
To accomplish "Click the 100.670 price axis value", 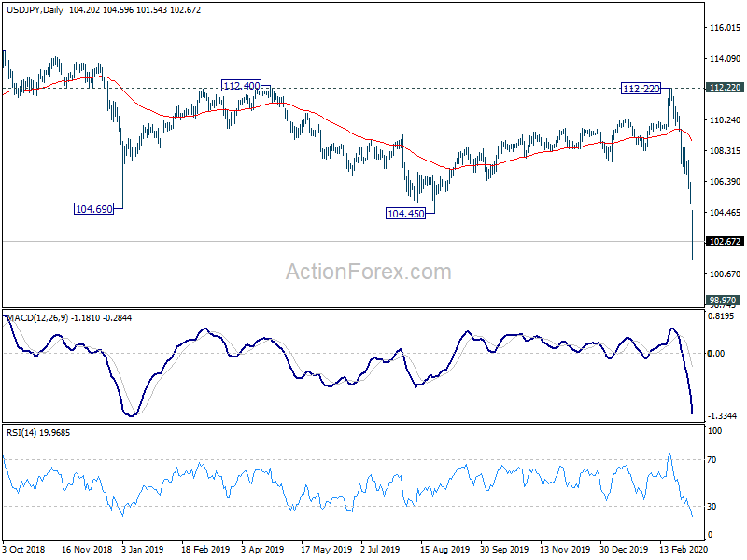I will coord(726,273).
